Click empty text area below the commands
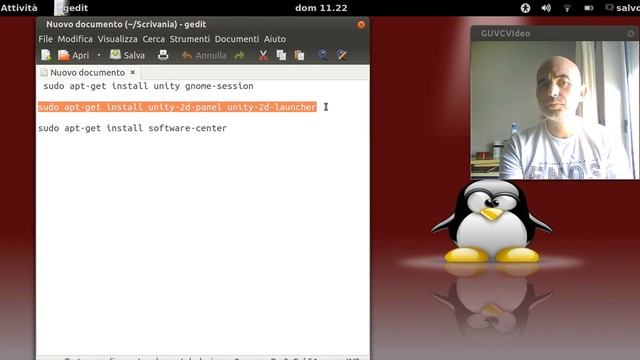 click(203, 245)
